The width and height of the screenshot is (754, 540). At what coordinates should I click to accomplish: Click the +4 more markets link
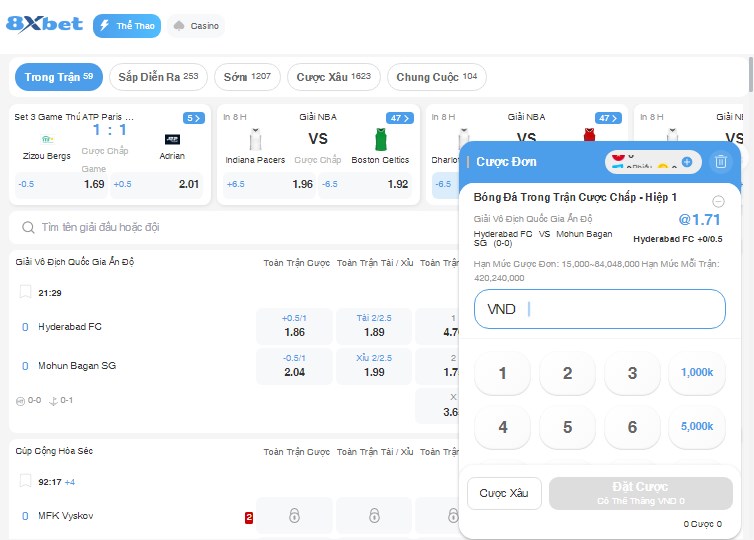pos(70,482)
